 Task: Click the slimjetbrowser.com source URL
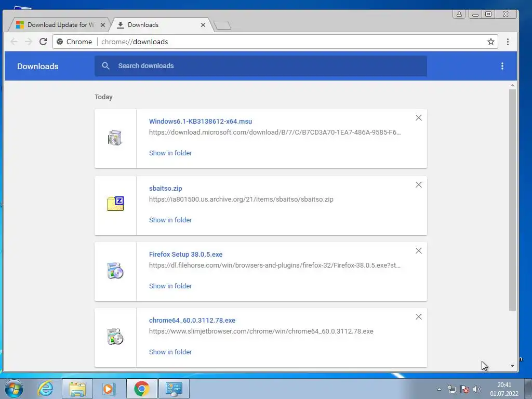261,331
